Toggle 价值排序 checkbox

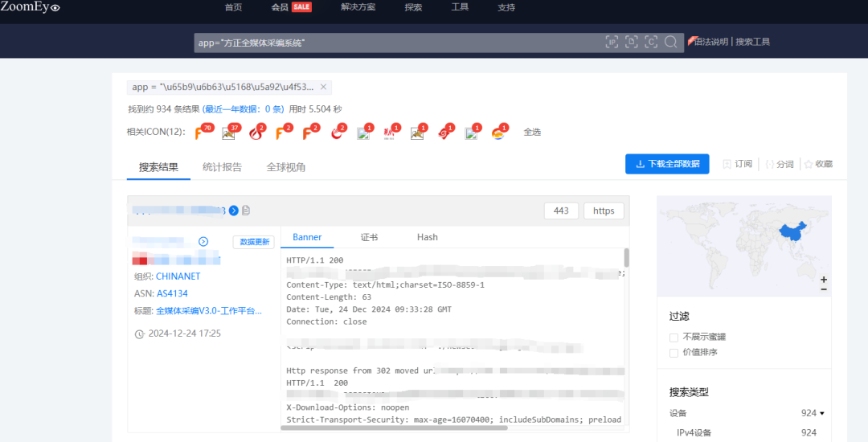pyautogui.click(x=674, y=352)
